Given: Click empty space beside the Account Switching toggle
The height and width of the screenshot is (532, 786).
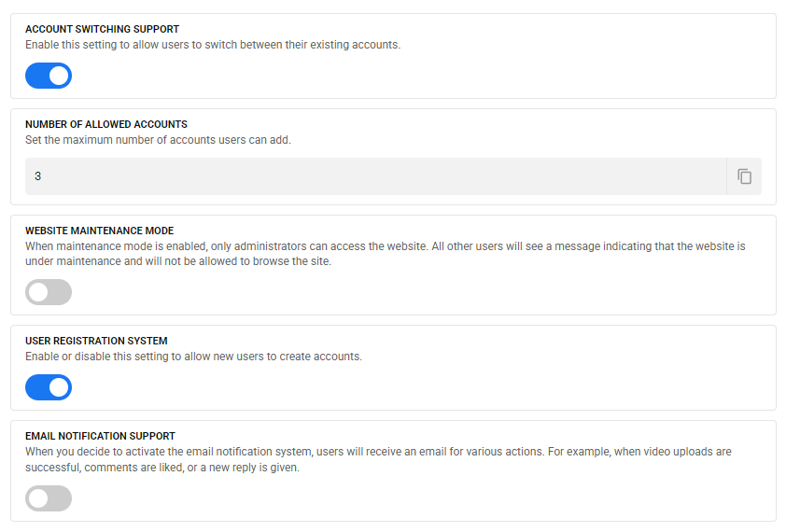Looking at the screenshot, I should 373,76.
